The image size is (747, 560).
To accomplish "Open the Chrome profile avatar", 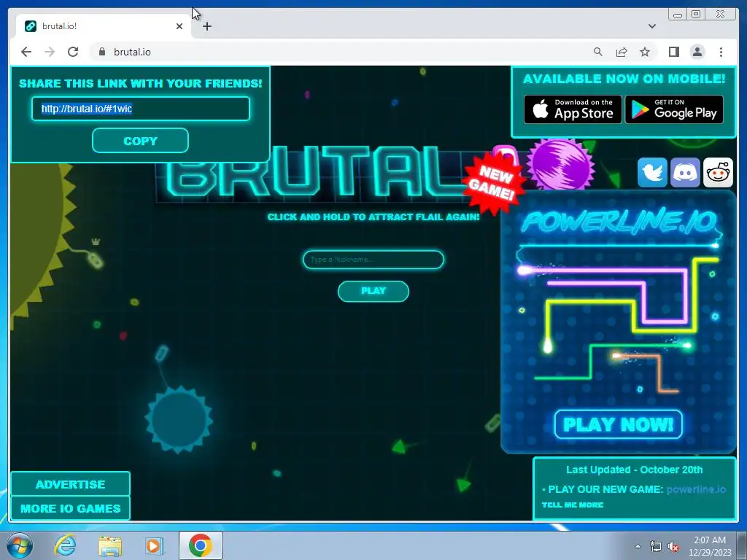I will click(x=697, y=52).
